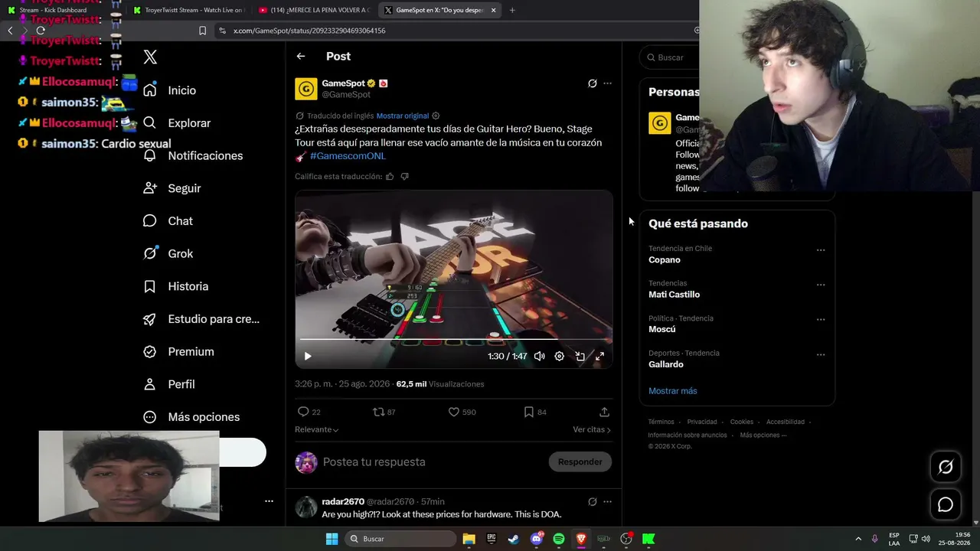The image size is (980, 551).
Task: Open Discord from the taskbar
Action: point(537,539)
